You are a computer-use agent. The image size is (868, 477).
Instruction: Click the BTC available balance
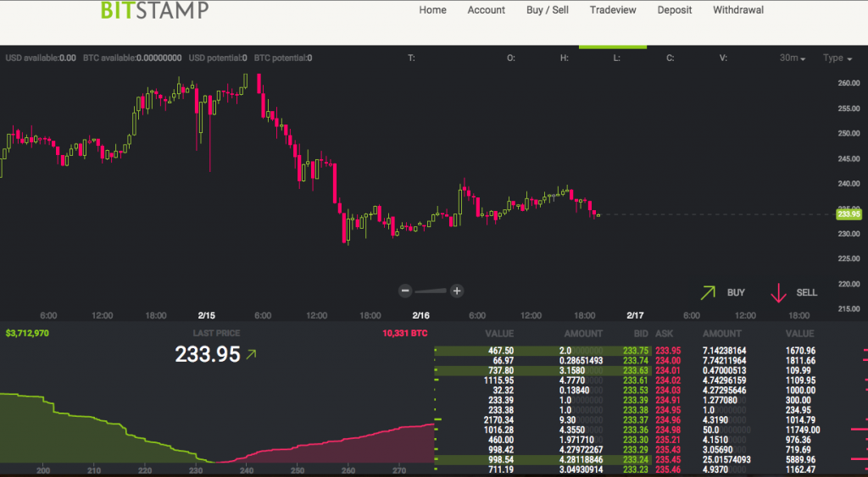tap(132, 58)
